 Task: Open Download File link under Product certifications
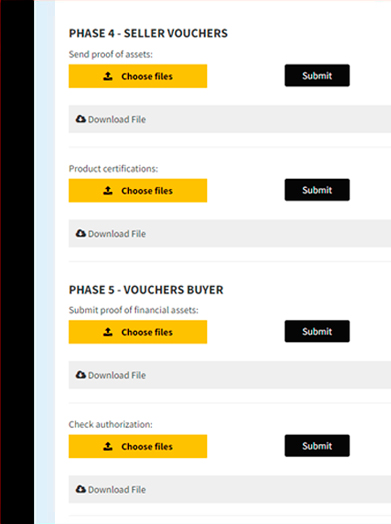click(x=117, y=234)
